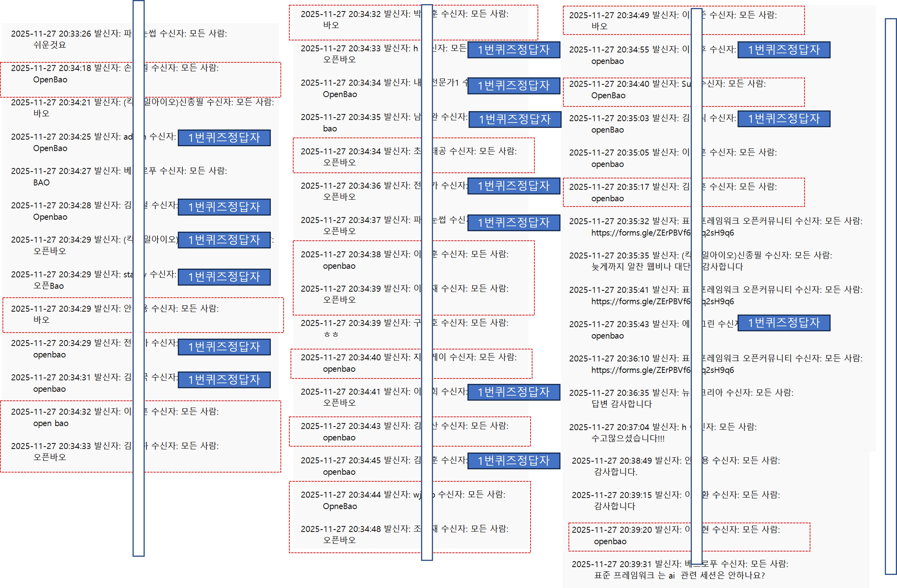The width and height of the screenshot is (897, 588).
Task: Open the forms.gle link posted at 20:35:41
Action: click(640, 301)
